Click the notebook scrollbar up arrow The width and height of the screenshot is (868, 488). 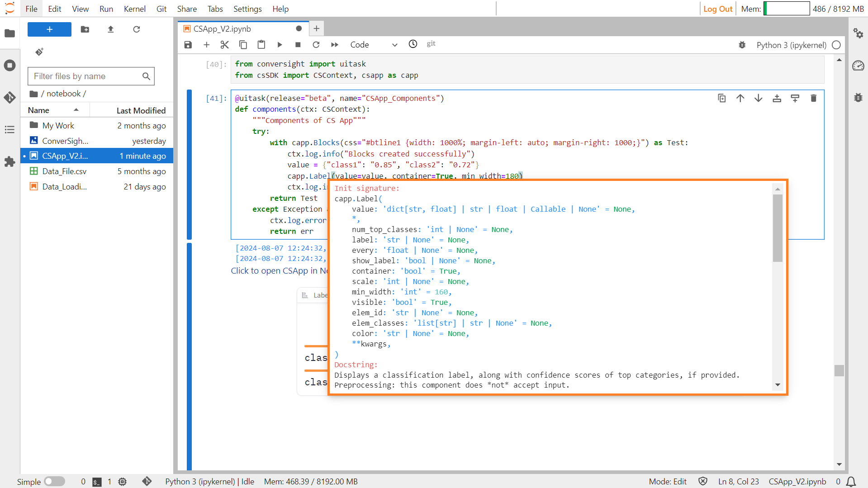pyautogui.click(x=839, y=60)
